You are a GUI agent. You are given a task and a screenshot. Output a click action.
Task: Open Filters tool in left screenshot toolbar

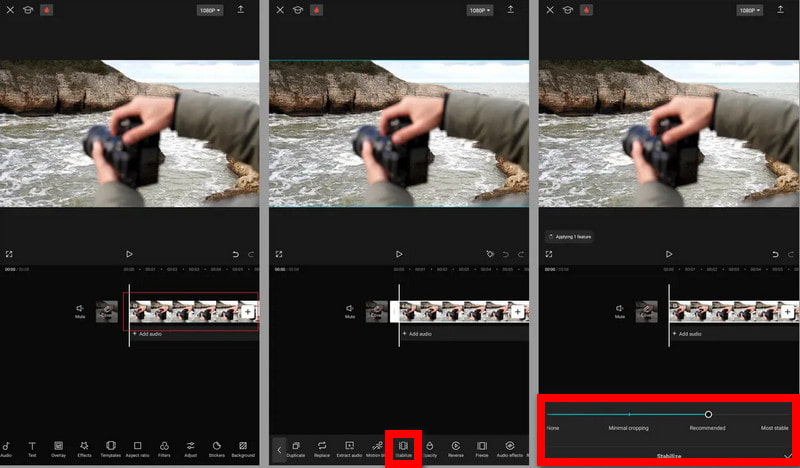click(x=164, y=449)
